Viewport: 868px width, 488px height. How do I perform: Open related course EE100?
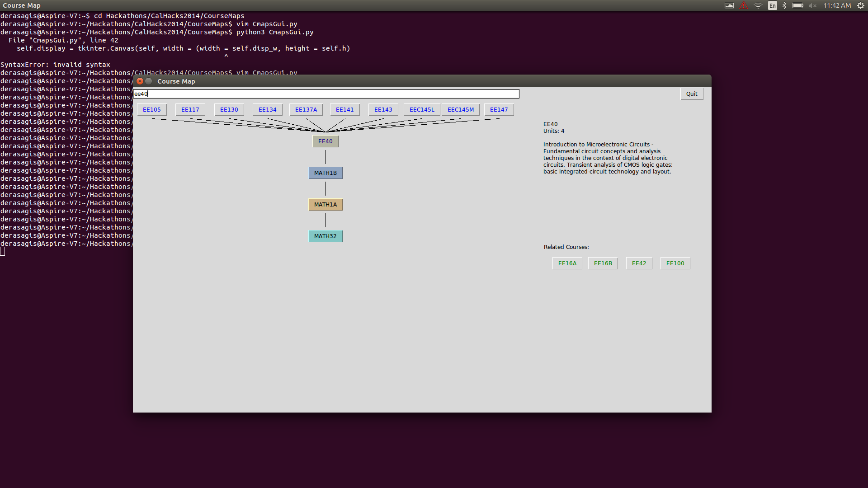(x=675, y=263)
